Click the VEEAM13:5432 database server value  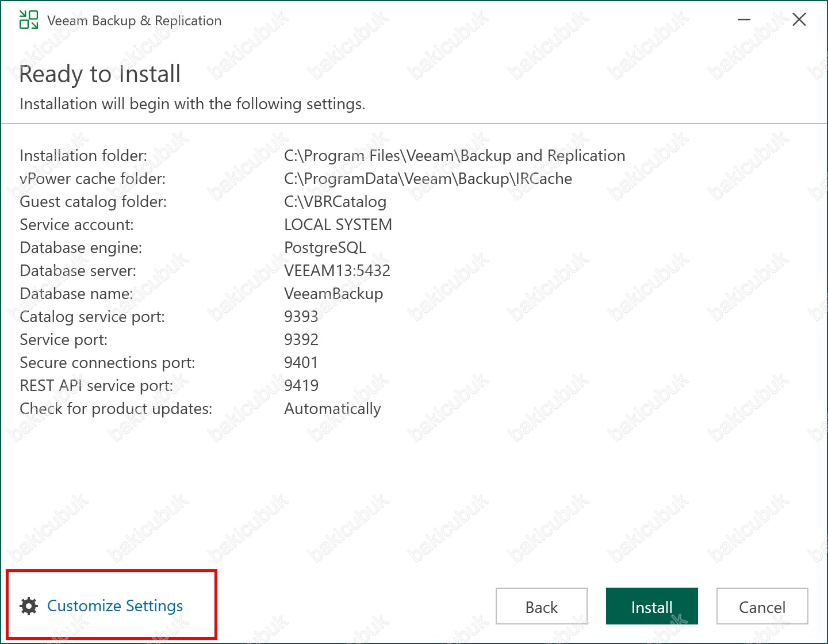(337, 271)
